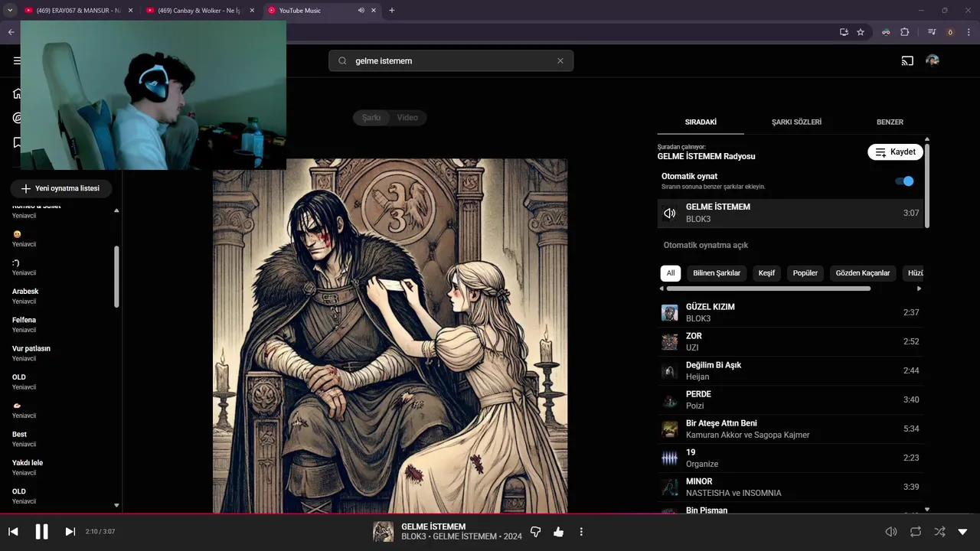Play Bir Ateşe Attın Beni
The image size is (980, 551).
coord(790,429)
